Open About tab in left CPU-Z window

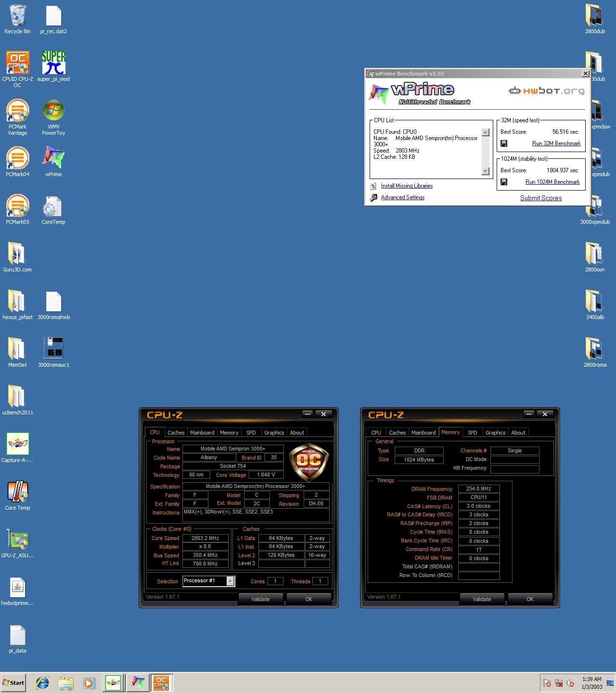coord(297,433)
